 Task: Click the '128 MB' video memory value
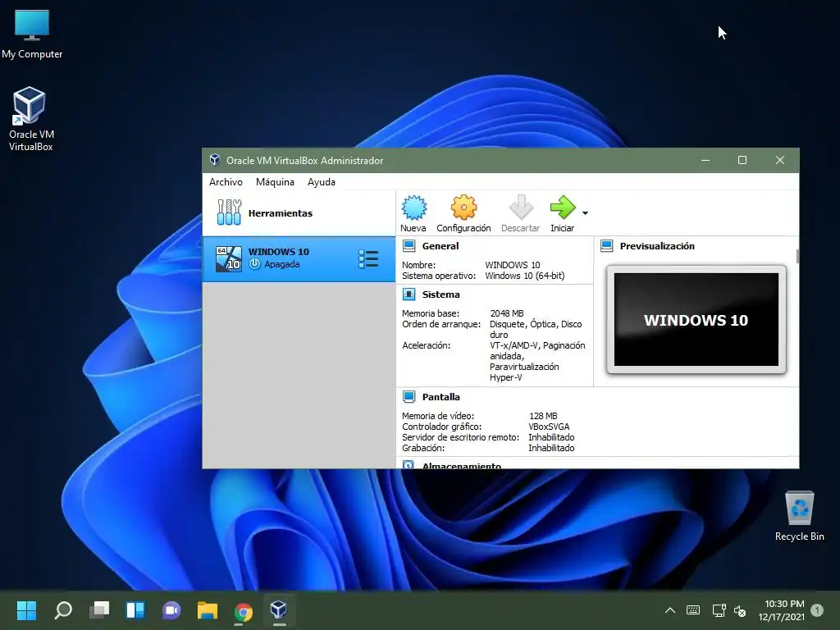(x=543, y=416)
